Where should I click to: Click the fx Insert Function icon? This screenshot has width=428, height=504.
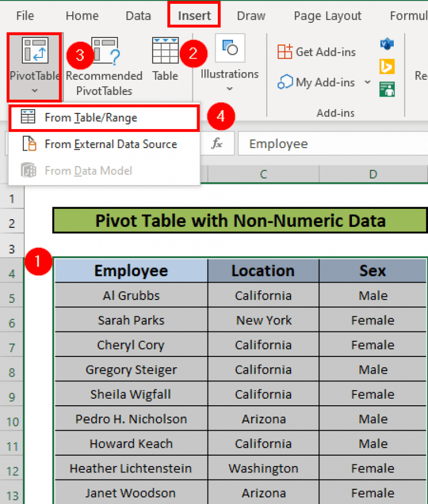pyautogui.click(x=217, y=143)
